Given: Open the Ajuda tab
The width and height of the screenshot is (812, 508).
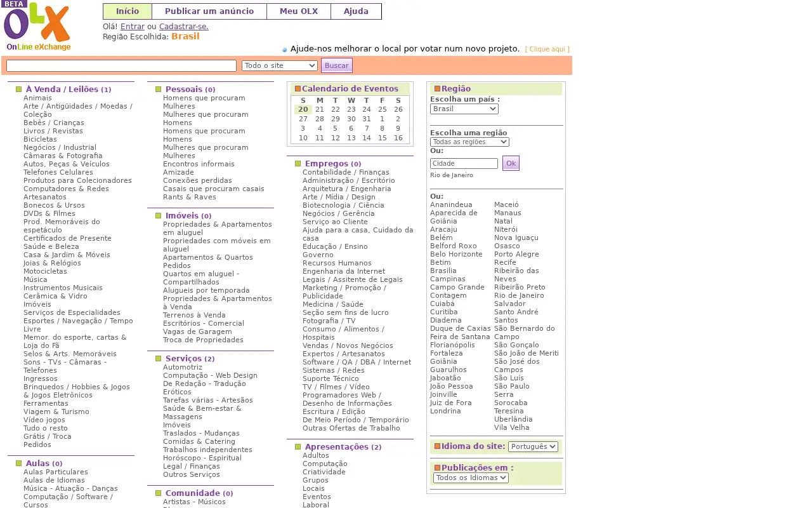Looking at the screenshot, I should pos(356,11).
